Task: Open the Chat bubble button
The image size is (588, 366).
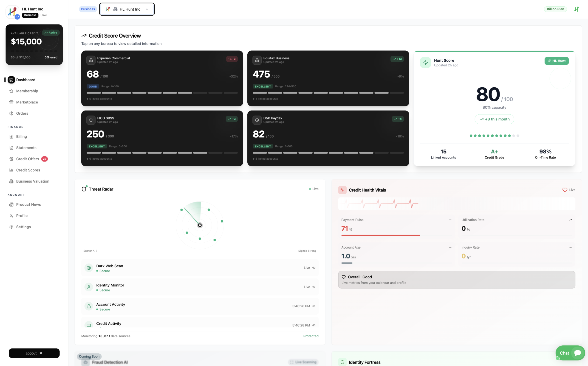Action: (x=570, y=353)
